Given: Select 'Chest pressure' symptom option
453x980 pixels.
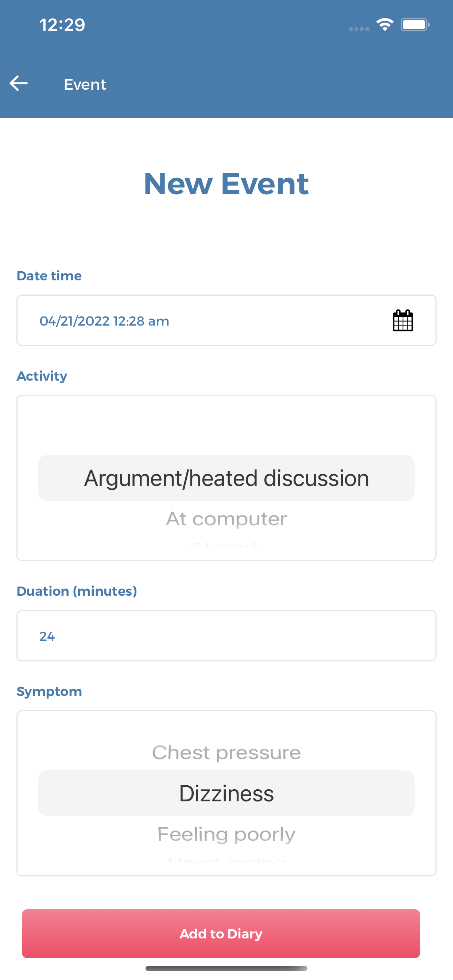Looking at the screenshot, I should (226, 752).
